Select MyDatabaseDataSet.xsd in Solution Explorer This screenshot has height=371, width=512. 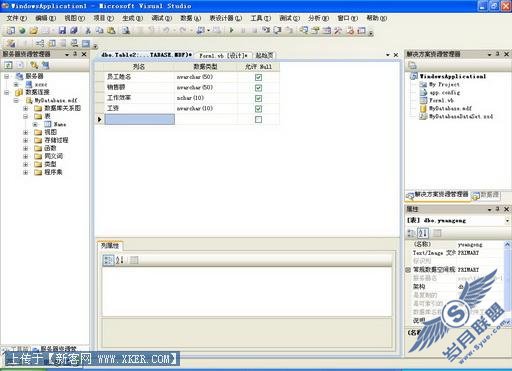coord(461,116)
